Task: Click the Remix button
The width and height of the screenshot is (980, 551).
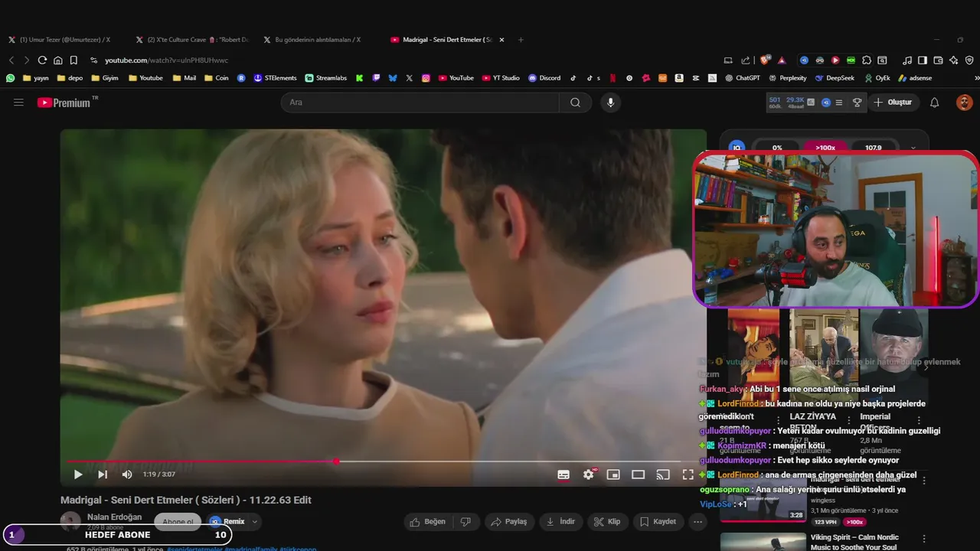Action: [227, 522]
